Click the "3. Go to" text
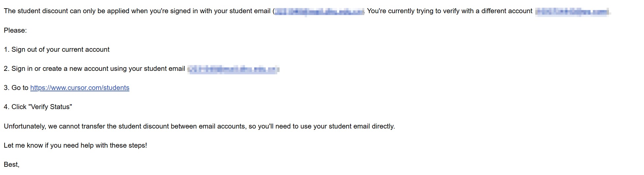Screen dimensions: 644x175 tap(16, 88)
